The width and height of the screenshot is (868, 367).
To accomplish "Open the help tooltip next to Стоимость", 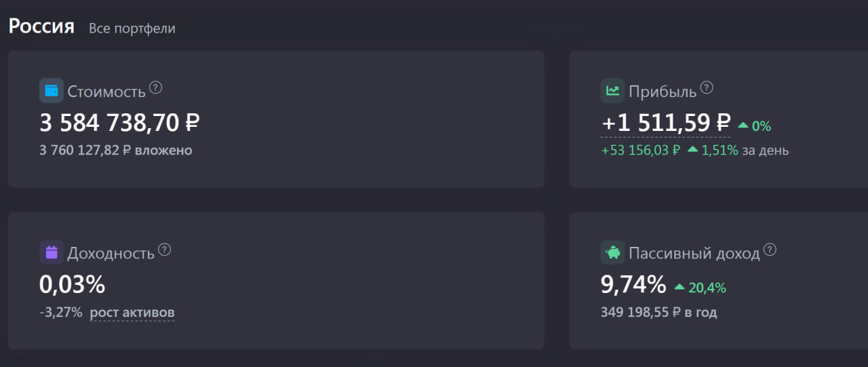I will [x=156, y=88].
